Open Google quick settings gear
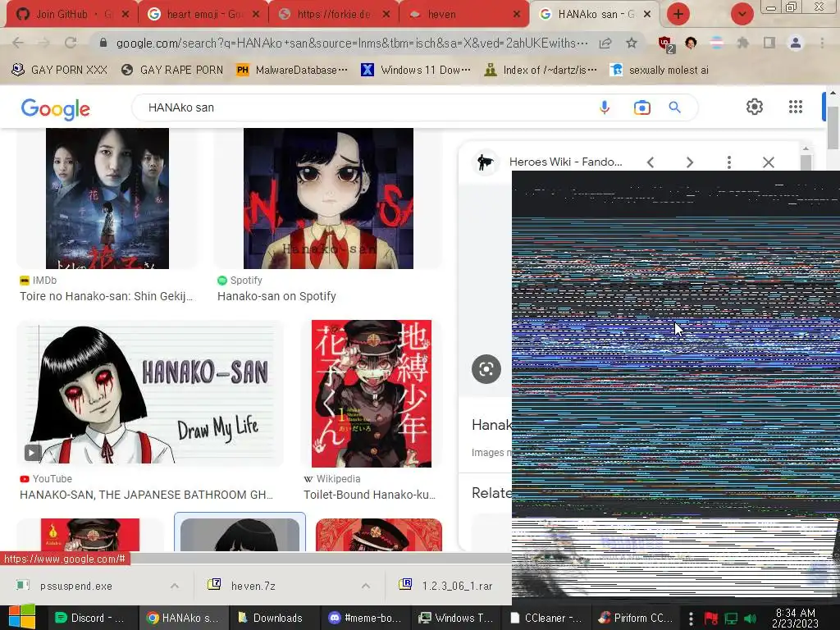The height and width of the screenshot is (630, 840). point(755,107)
